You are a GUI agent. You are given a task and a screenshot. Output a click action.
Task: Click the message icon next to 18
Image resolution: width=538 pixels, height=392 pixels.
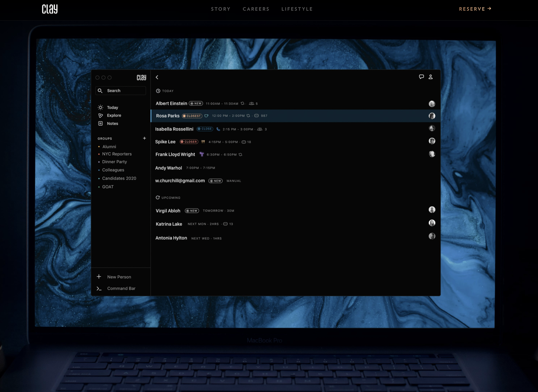(x=244, y=142)
